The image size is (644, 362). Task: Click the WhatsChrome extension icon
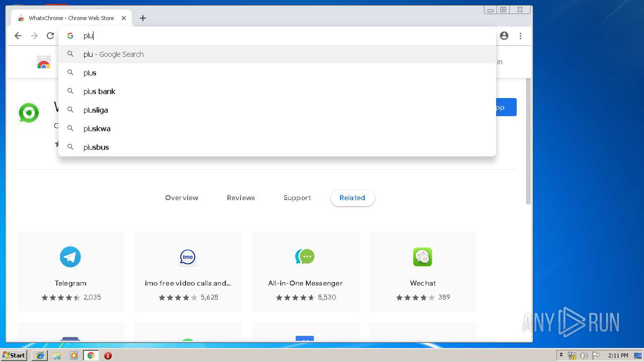click(x=29, y=113)
